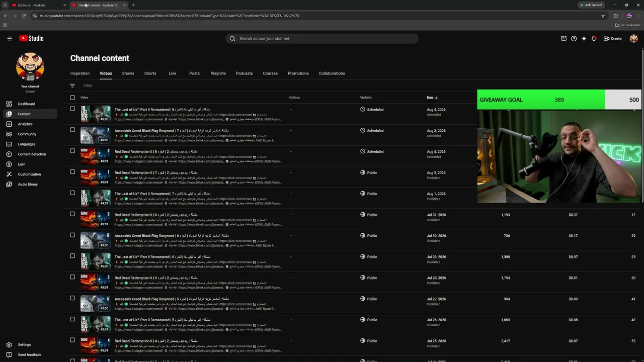This screenshot has height=362, width=644.
Task: Click the Community icon in the sidebar
Action: tap(9, 134)
